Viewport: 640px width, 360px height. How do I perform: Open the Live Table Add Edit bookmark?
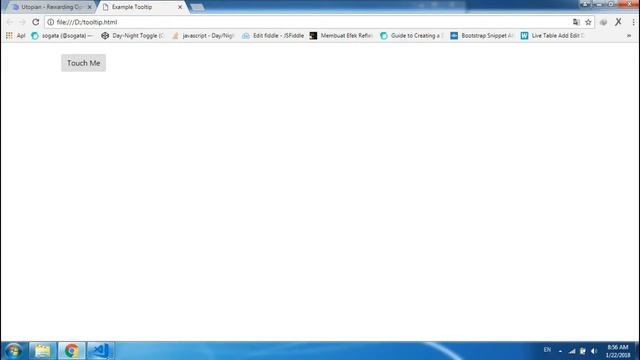[552, 36]
